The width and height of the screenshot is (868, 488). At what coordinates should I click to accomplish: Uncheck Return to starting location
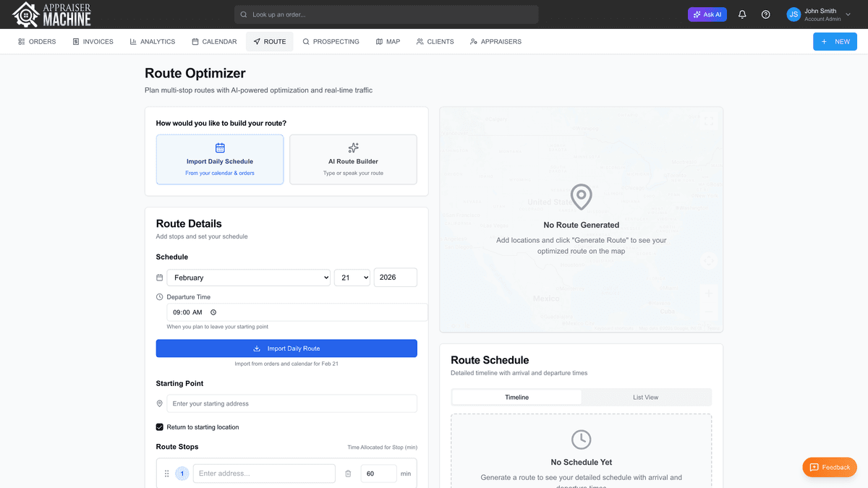pos(160,427)
